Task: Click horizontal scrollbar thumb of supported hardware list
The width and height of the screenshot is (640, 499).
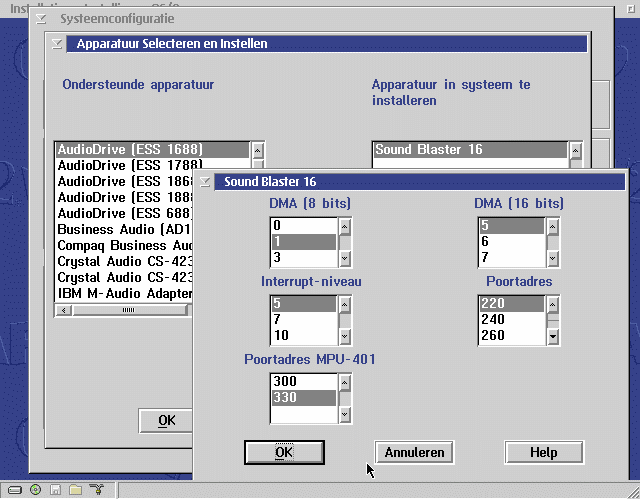Action: click(129, 310)
